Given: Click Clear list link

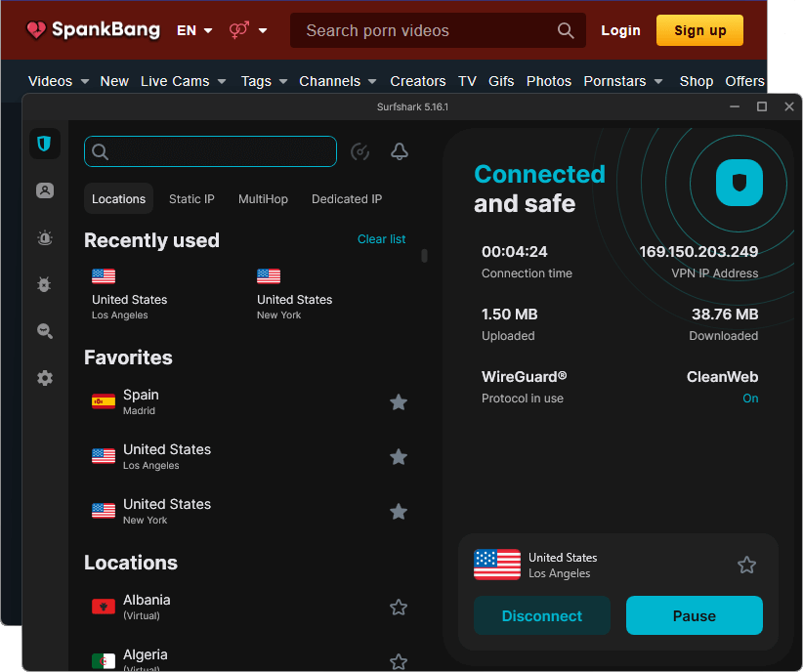Looking at the screenshot, I should pos(382,239).
